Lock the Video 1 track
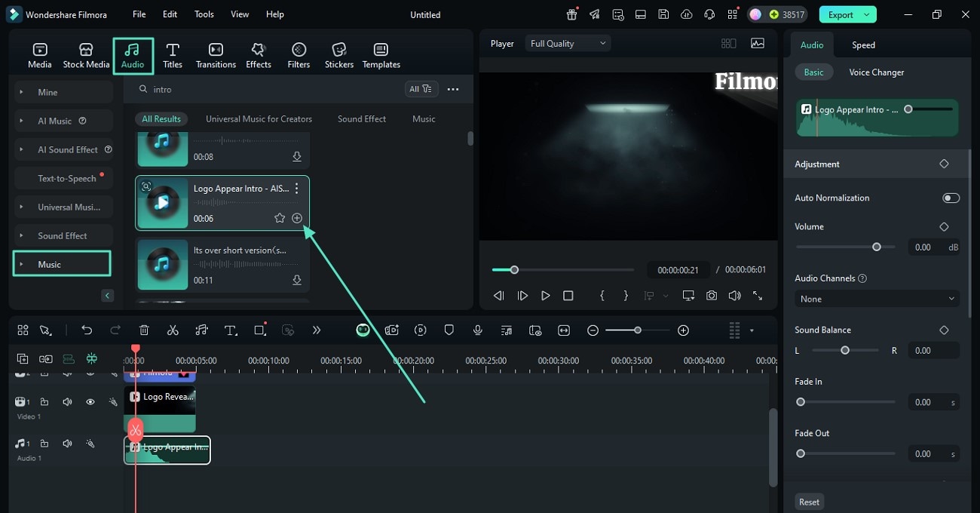This screenshot has height=513, width=980. (x=44, y=402)
